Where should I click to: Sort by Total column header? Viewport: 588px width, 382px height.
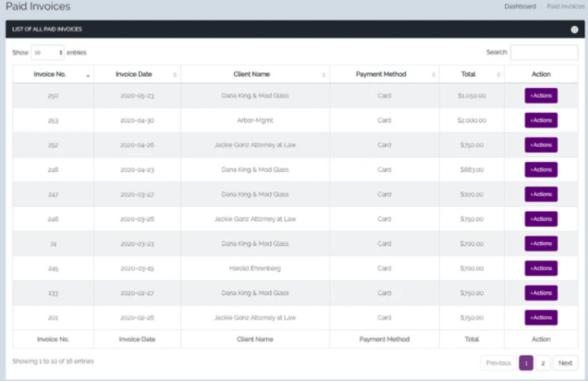tap(472, 74)
